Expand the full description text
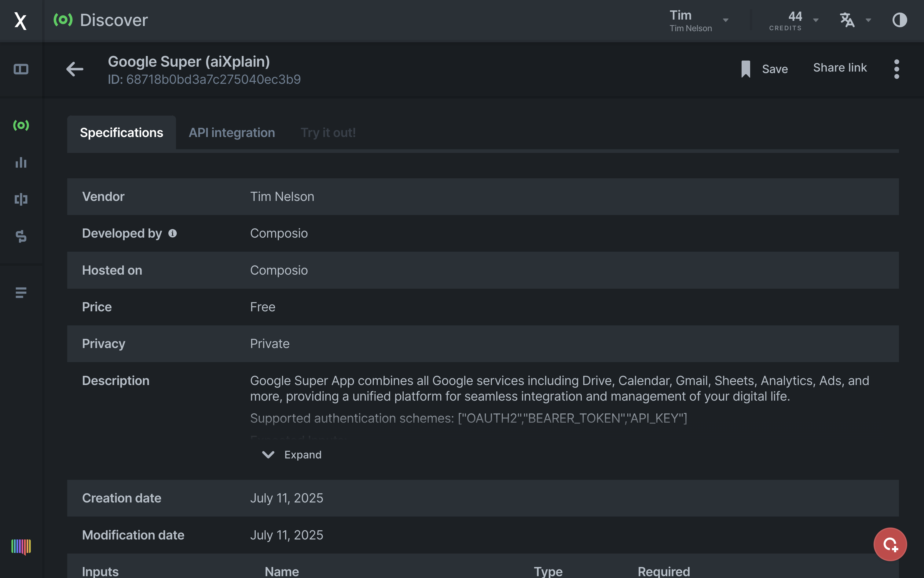The image size is (924, 578). [292, 454]
